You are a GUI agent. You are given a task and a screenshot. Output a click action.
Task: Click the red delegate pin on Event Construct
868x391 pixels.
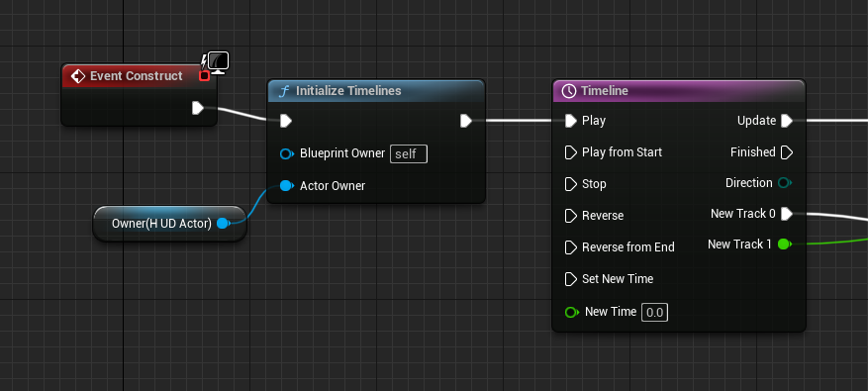pos(204,75)
